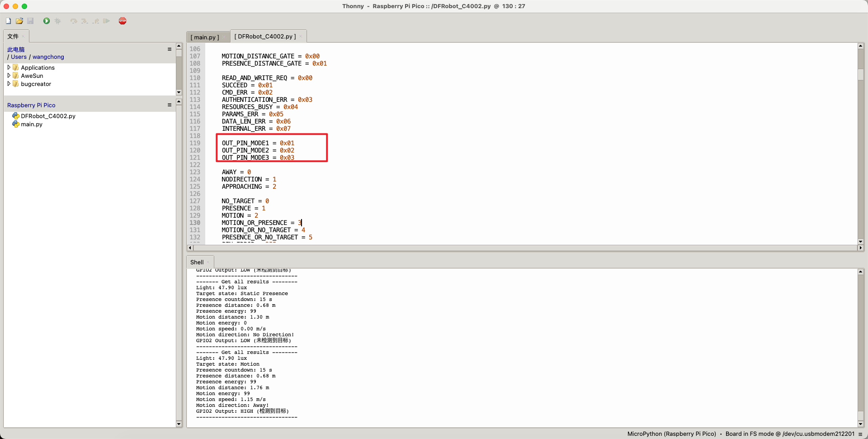Go to the Users path link

[19, 57]
